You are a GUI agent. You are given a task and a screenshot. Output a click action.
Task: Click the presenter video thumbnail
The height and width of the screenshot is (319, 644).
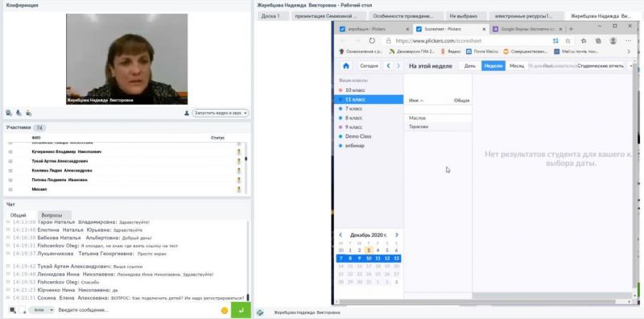coord(127,59)
